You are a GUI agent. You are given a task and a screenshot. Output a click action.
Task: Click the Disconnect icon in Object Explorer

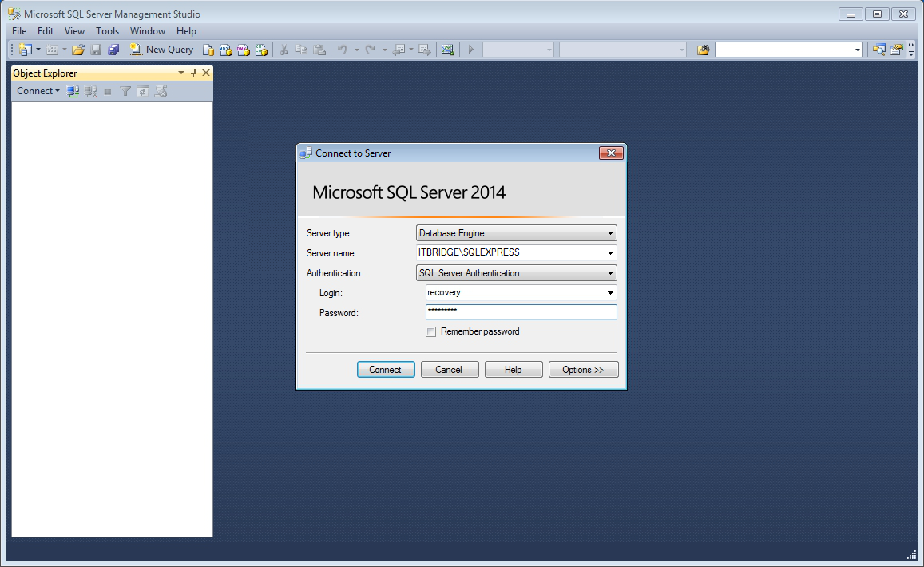click(x=90, y=91)
